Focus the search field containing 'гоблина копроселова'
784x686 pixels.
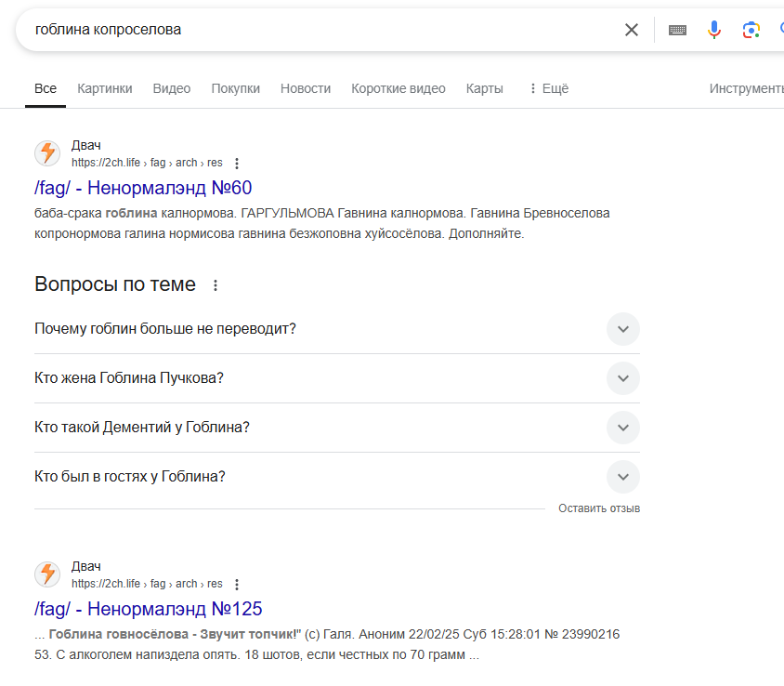point(320,30)
